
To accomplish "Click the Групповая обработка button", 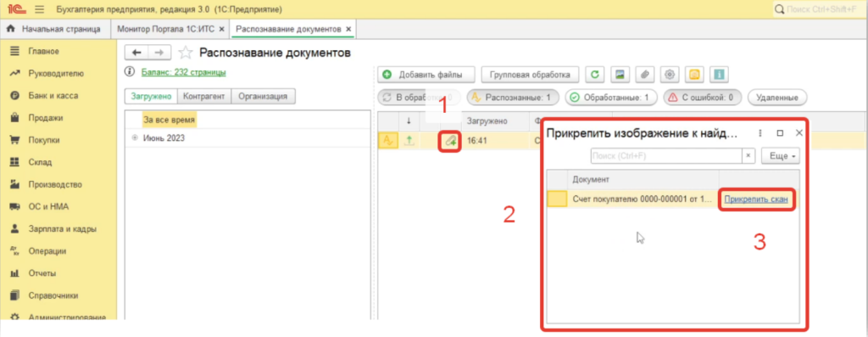I will (x=530, y=74).
